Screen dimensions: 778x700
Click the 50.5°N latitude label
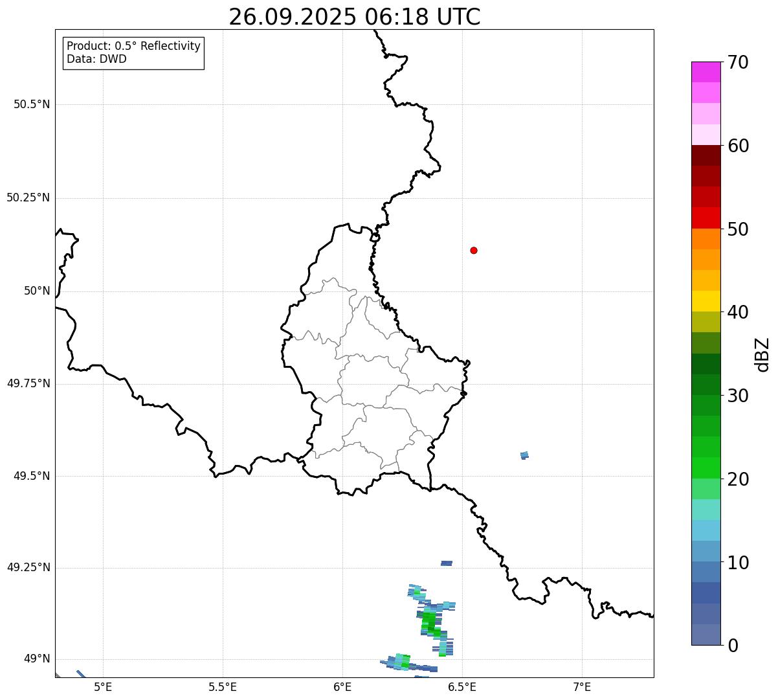32,104
